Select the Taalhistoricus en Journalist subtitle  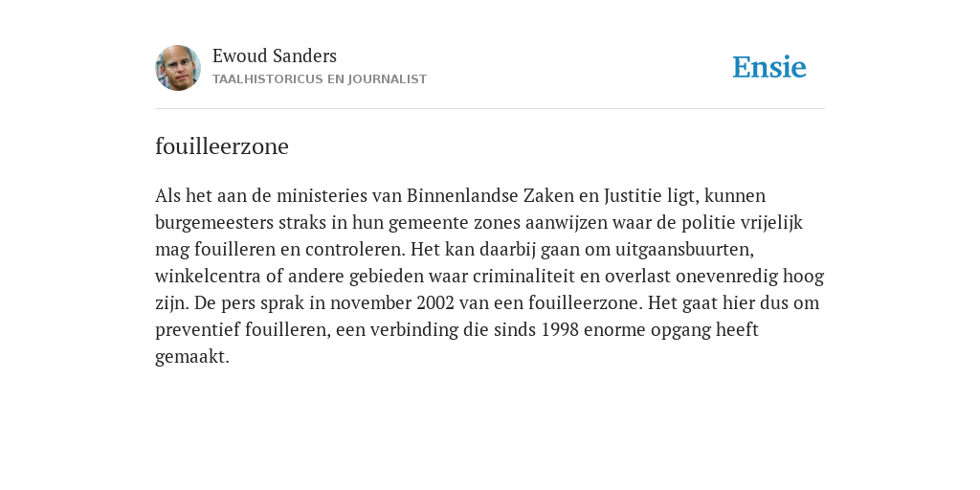click(320, 79)
